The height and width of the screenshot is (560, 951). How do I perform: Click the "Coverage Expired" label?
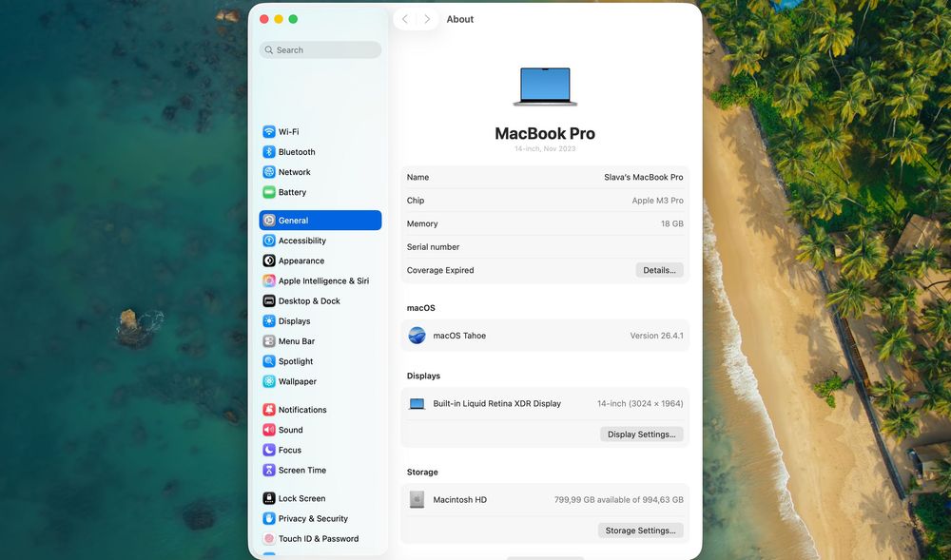440,270
